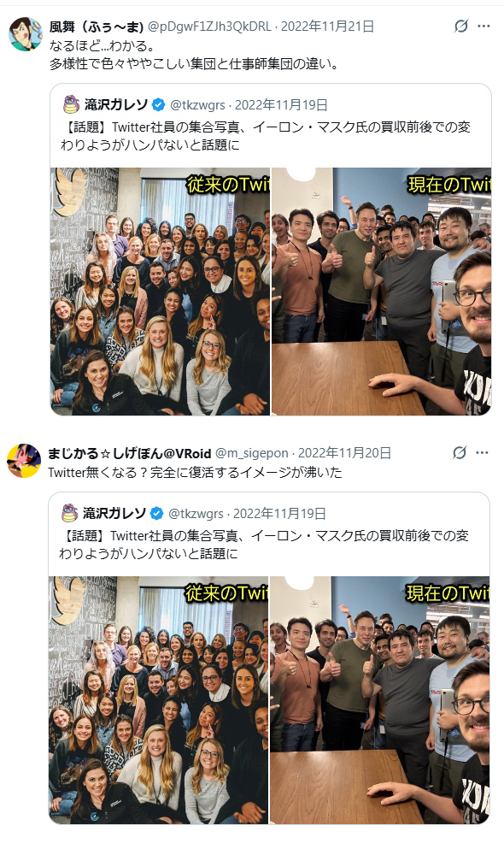Screen dimensions: 504x843
Task: Open the 従来のTwitter photo in second tweet
Action: (159, 700)
